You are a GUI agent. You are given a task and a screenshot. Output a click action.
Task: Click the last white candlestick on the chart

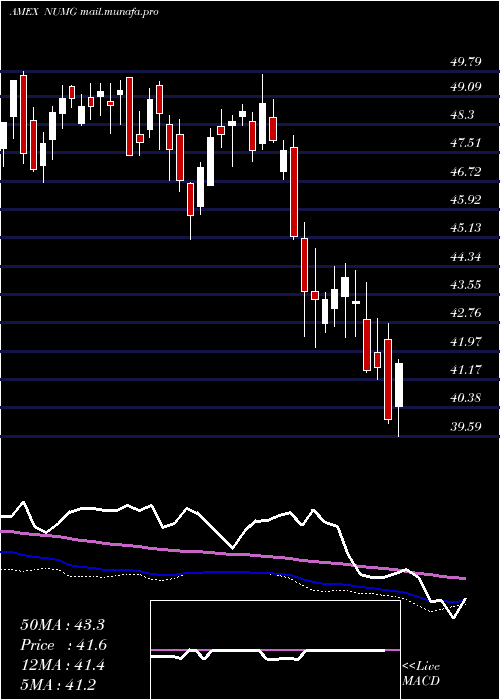coord(398,385)
